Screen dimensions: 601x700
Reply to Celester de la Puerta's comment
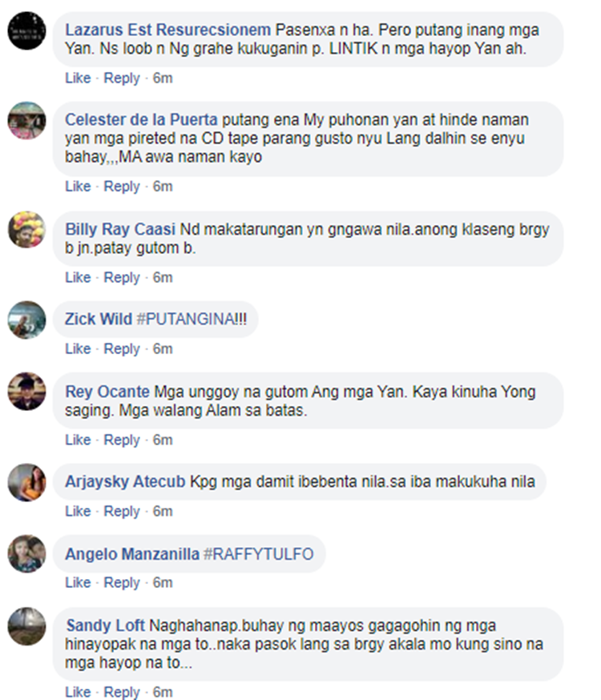(x=122, y=186)
